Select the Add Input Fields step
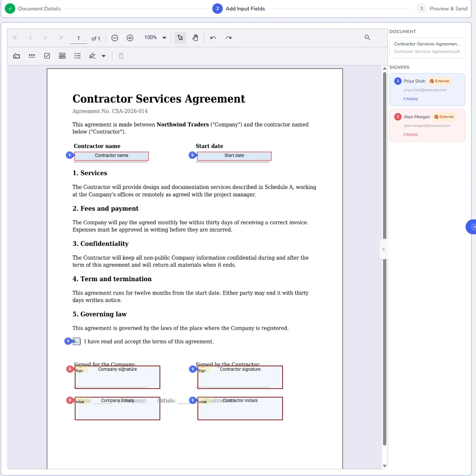Image resolution: width=476 pixels, height=476 pixels. [x=239, y=9]
